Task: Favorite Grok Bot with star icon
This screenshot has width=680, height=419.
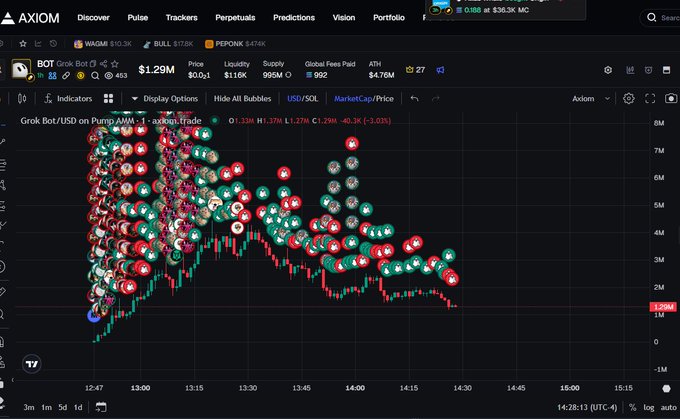Action: pyautogui.click(x=114, y=64)
